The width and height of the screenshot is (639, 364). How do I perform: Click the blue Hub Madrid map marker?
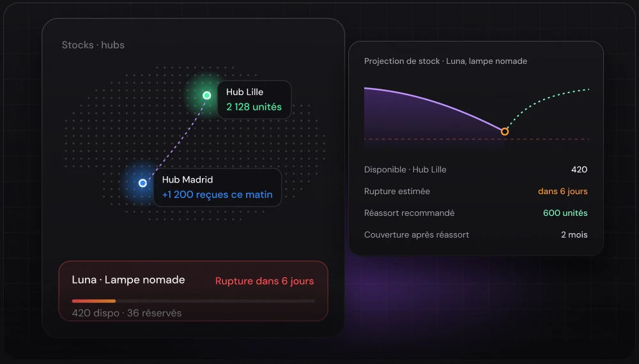tap(142, 183)
